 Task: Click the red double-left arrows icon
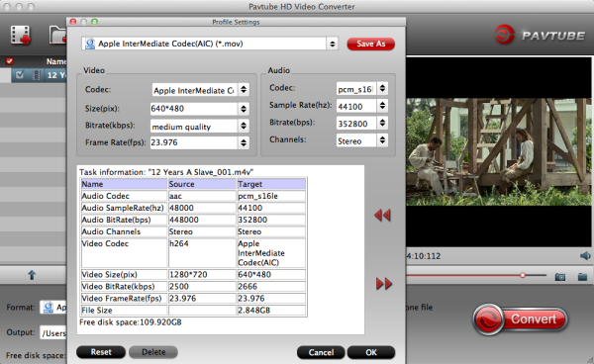pos(382,216)
